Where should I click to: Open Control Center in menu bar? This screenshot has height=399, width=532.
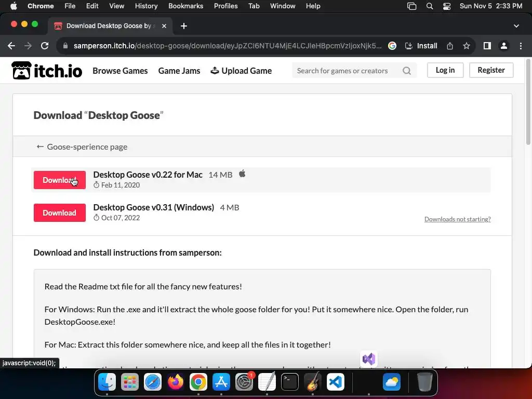(447, 6)
